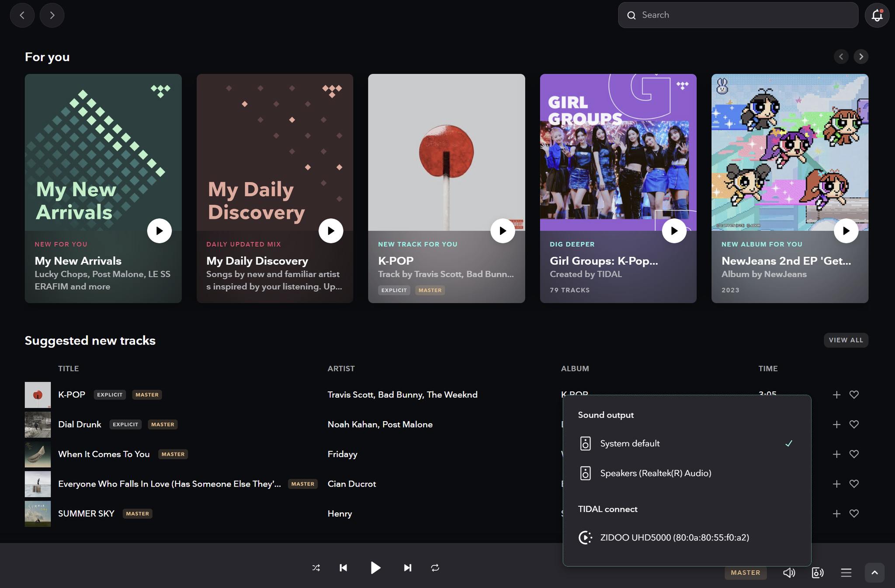View all suggested new tracks

pos(846,340)
